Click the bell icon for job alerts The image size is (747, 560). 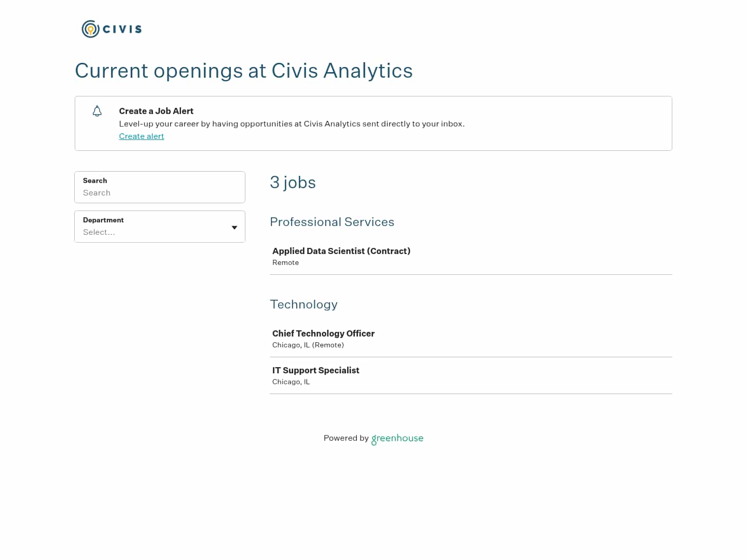[97, 111]
